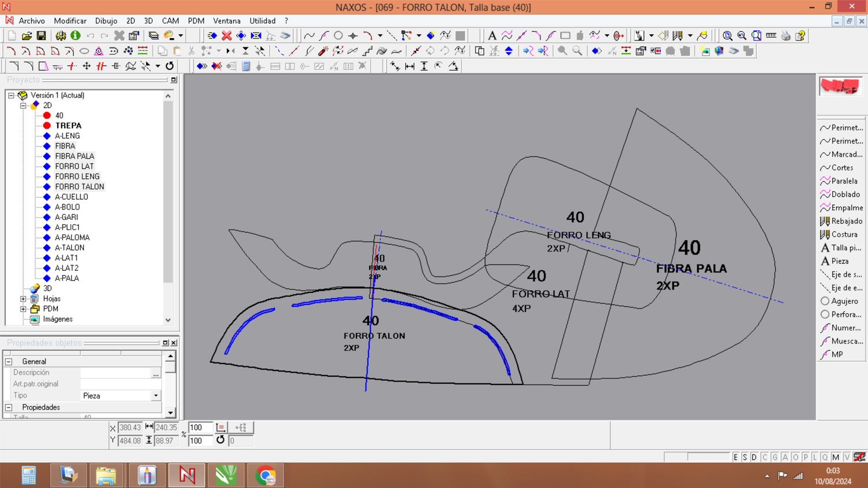868x488 pixels.
Task: Toggle the M status bar indicator
Action: 836,457
